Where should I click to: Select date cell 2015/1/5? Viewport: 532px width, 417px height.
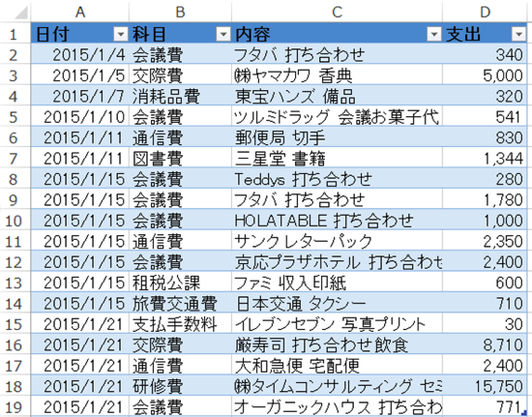point(80,75)
